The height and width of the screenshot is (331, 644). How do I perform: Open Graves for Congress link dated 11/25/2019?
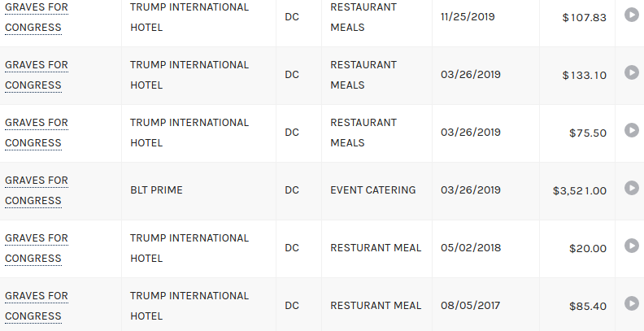[x=36, y=17]
